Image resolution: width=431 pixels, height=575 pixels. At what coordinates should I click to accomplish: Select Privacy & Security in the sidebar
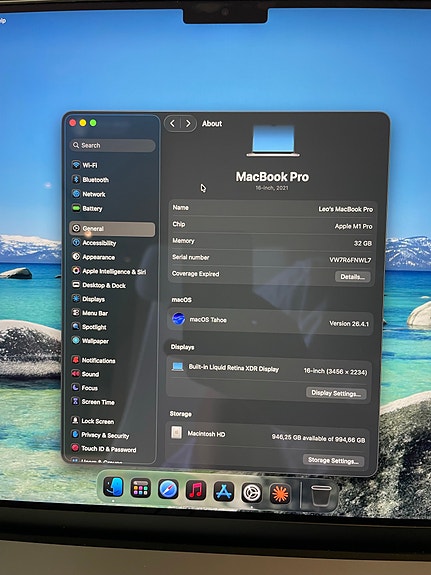(x=100, y=435)
